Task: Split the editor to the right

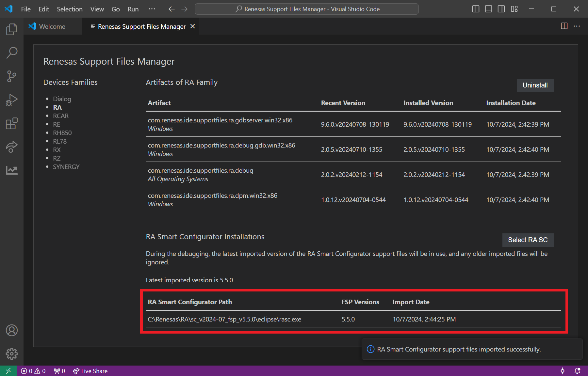Action: (x=564, y=26)
